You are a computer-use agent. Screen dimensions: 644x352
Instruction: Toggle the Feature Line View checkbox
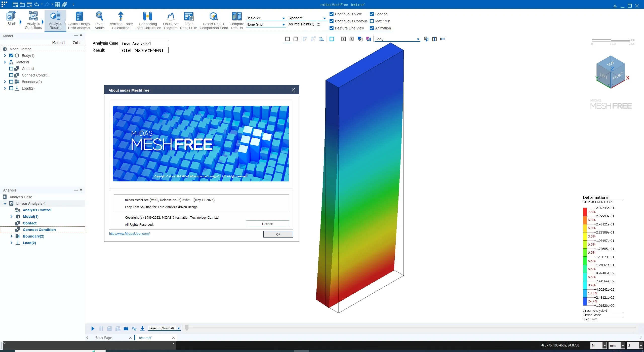click(332, 28)
